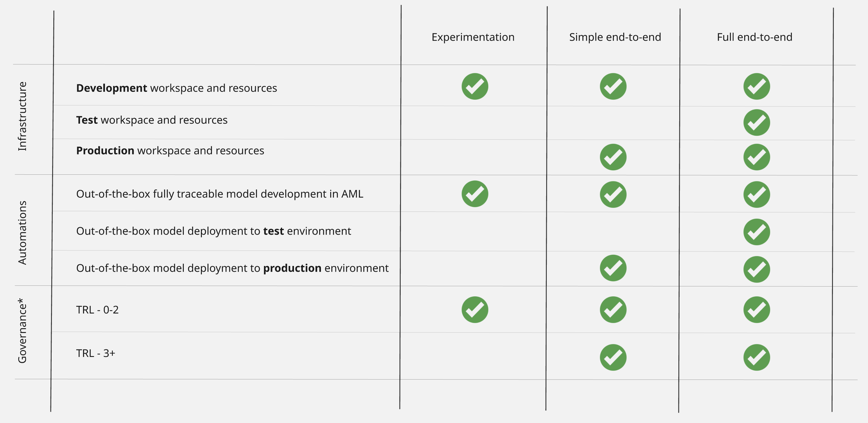Click Simple end-to-end check for production deployment
The image size is (868, 423).
[x=613, y=268]
